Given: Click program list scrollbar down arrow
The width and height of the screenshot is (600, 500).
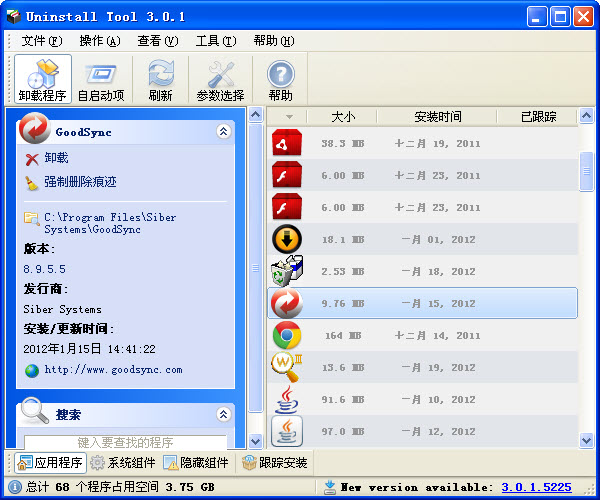Looking at the screenshot, I should pos(586,440).
